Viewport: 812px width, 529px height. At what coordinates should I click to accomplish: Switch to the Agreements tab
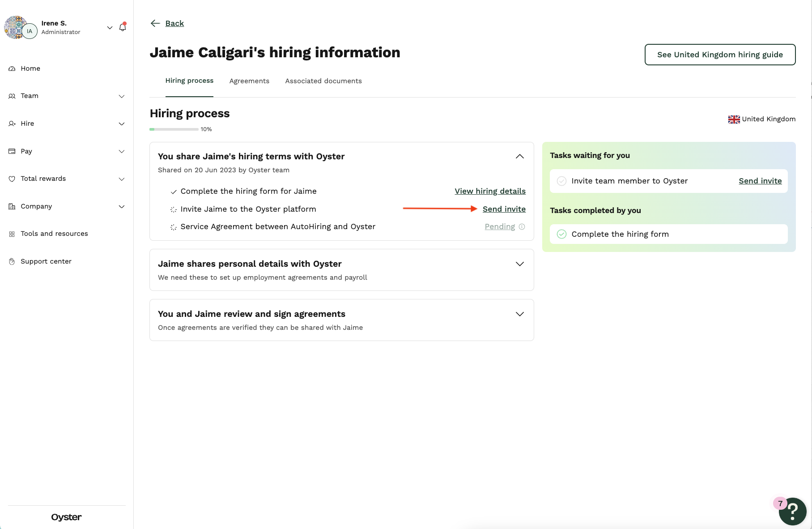click(249, 81)
